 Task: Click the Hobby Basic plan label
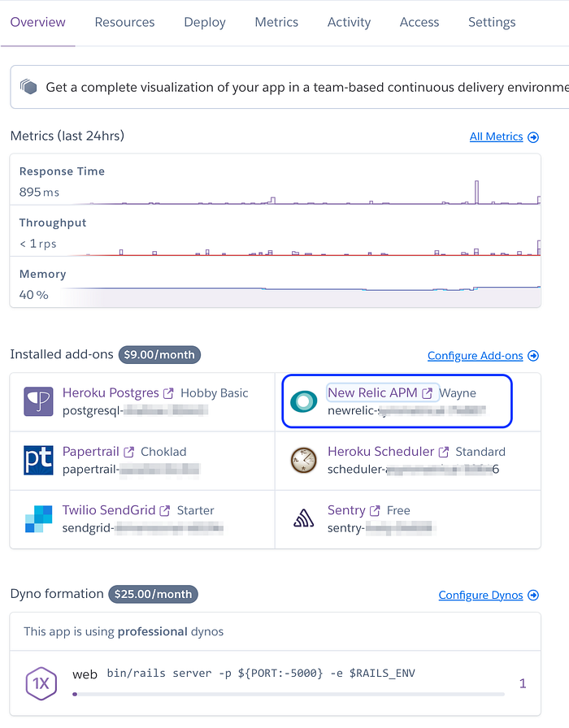[x=214, y=393]
